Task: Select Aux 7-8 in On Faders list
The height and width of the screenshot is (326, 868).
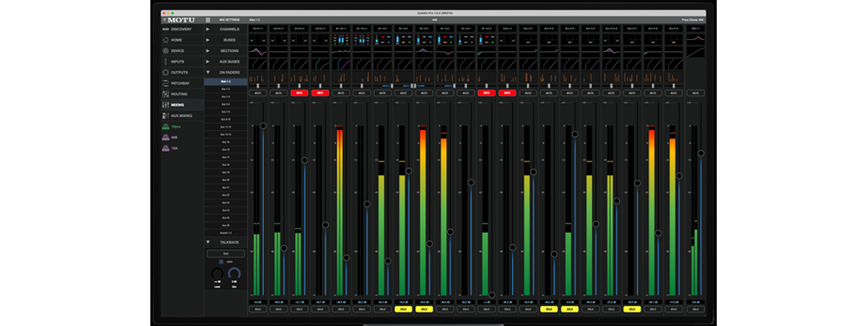Action: tap(226, 112)
